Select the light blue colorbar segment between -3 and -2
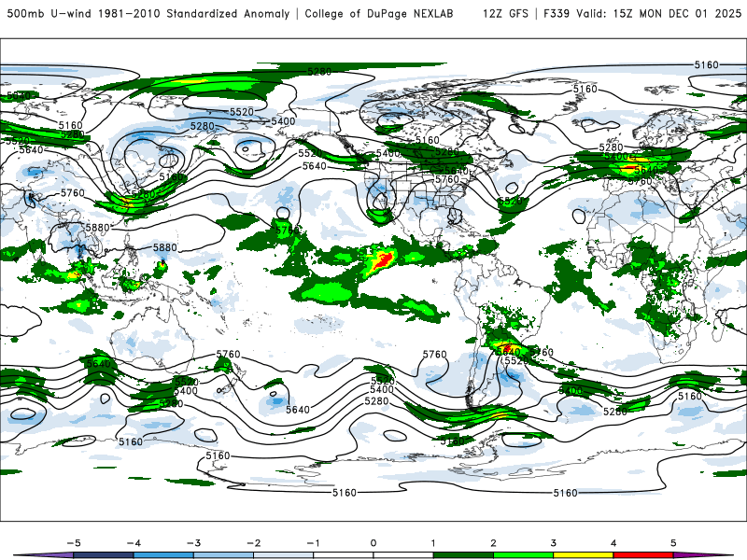 pyautogui.click(x=223, y=555)
